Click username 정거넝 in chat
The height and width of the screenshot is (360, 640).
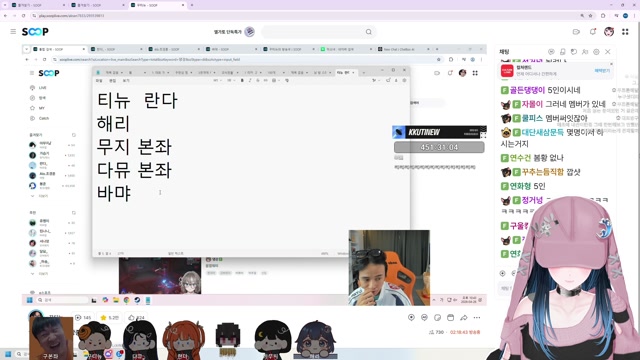coord(532,200)
